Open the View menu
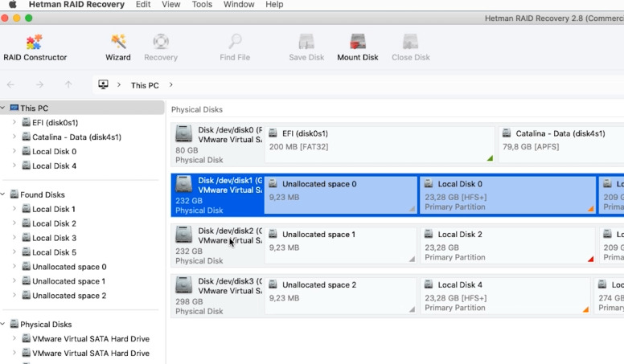This screenshot has height=364, width=624. 171,4
